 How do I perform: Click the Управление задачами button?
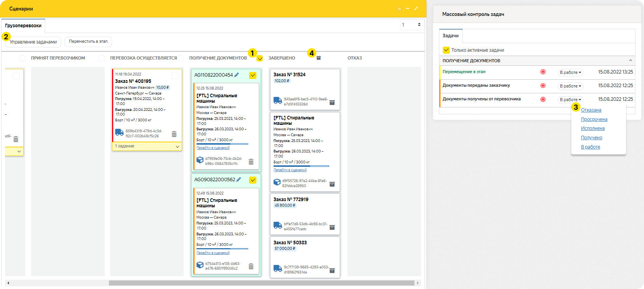tap(33, 42)
